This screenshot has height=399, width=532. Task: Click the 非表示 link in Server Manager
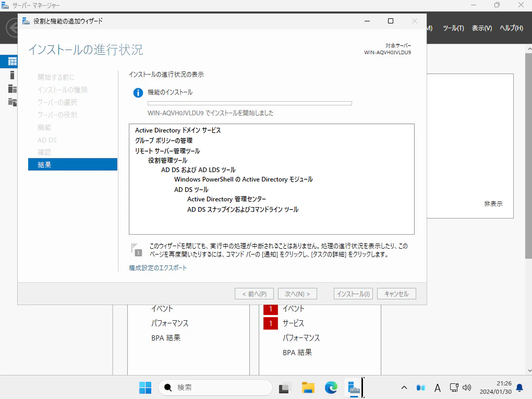(493, 203)
